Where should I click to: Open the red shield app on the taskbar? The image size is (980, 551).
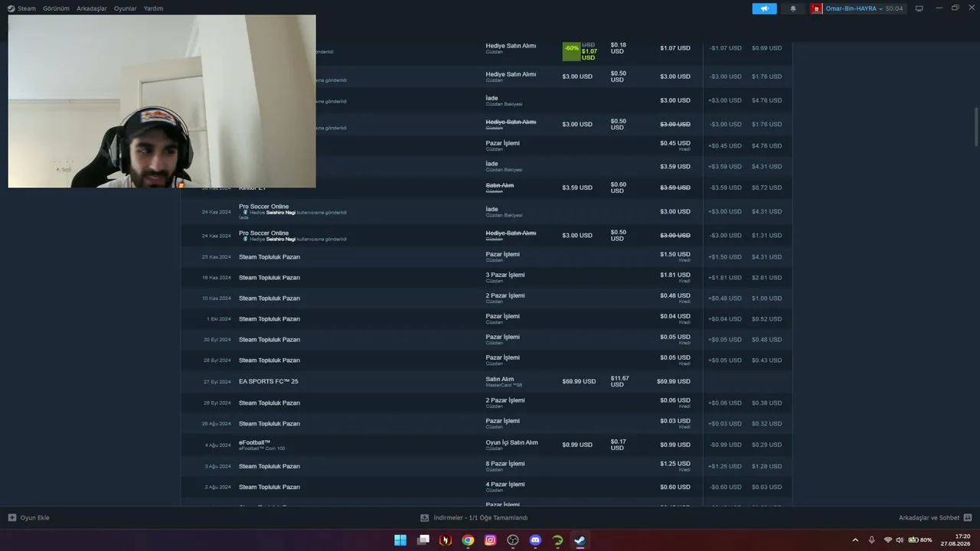(x=446, y=540)
